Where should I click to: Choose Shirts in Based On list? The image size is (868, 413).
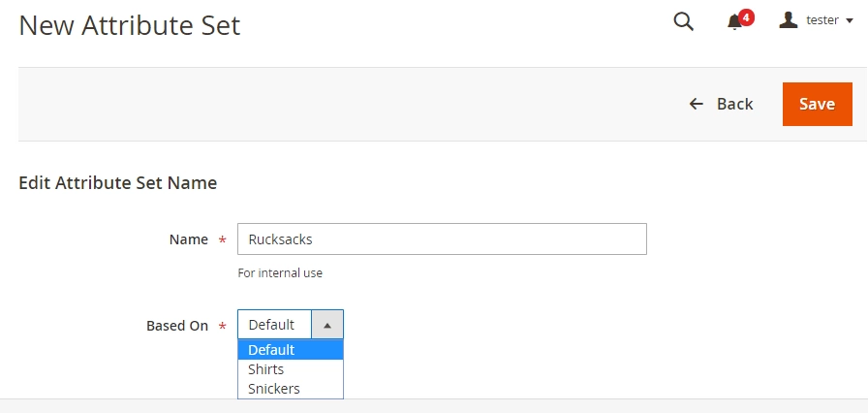pos(291,369)
